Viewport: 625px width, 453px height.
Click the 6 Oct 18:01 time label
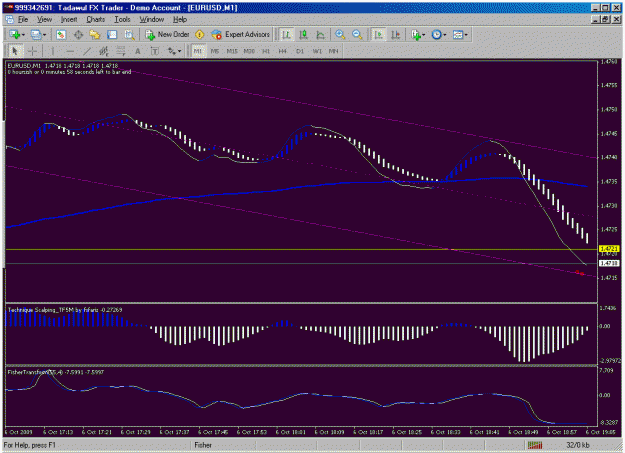[291, 432]
